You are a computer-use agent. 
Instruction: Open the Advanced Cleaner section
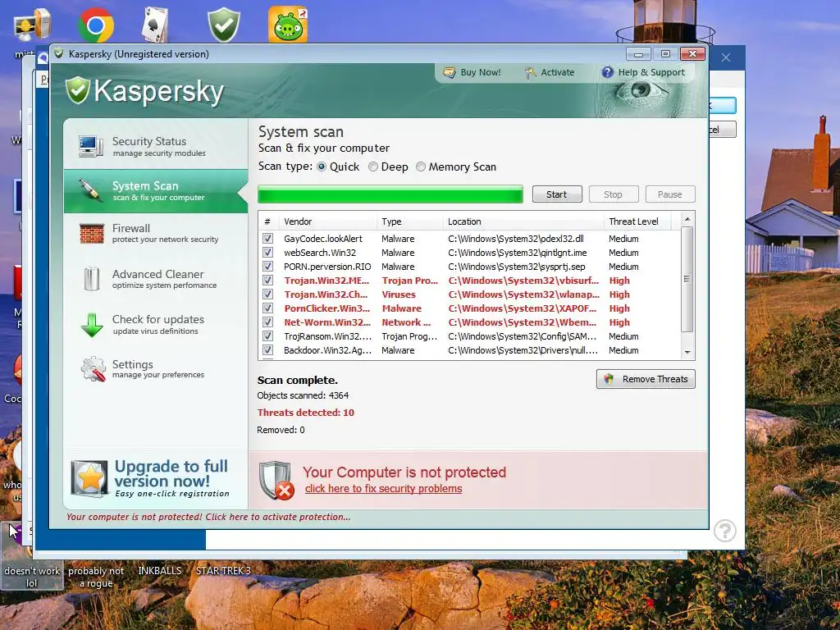(x=155, y=279)
